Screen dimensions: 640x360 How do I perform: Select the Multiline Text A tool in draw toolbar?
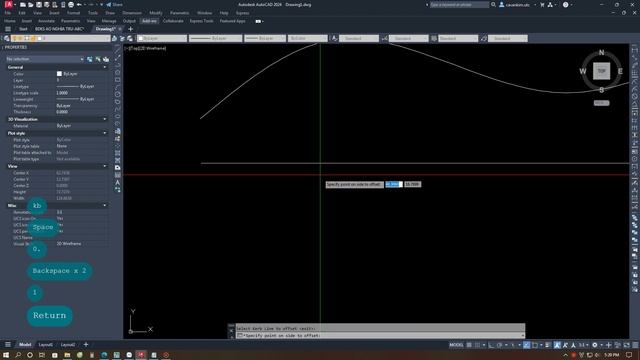(x=118, y=182)
